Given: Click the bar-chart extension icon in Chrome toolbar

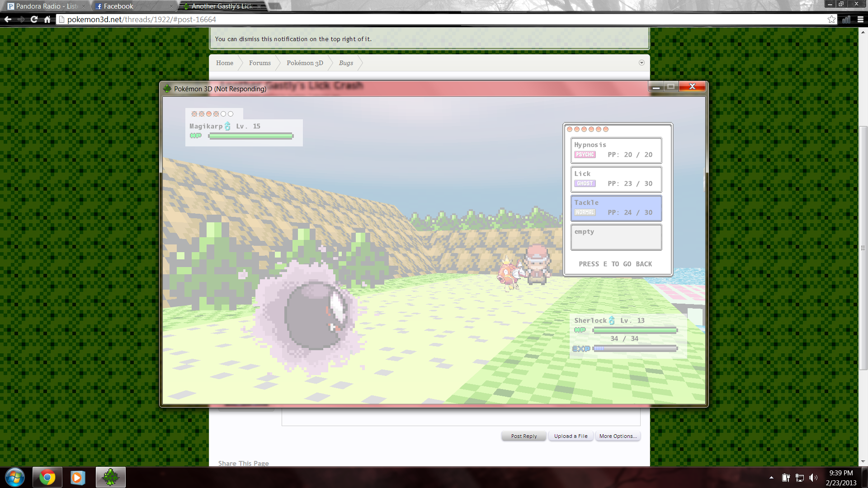Looking at the screenshot, I should pos(846,19).
